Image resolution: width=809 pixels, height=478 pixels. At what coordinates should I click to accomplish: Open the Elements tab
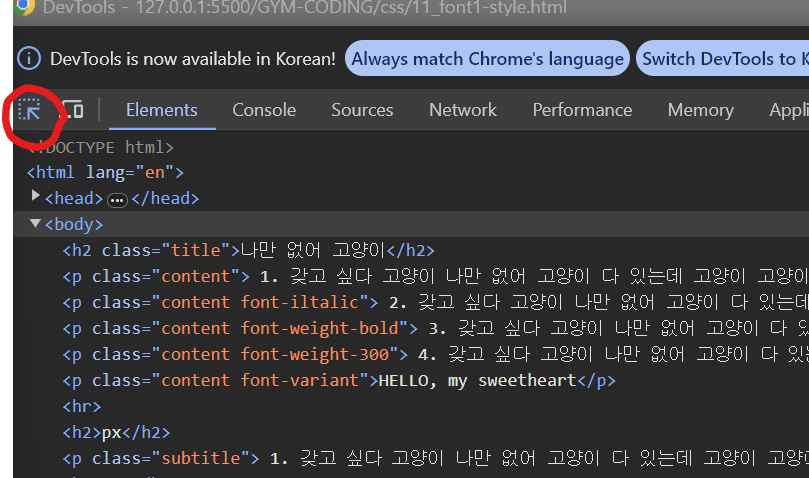[x=161, y=110]
